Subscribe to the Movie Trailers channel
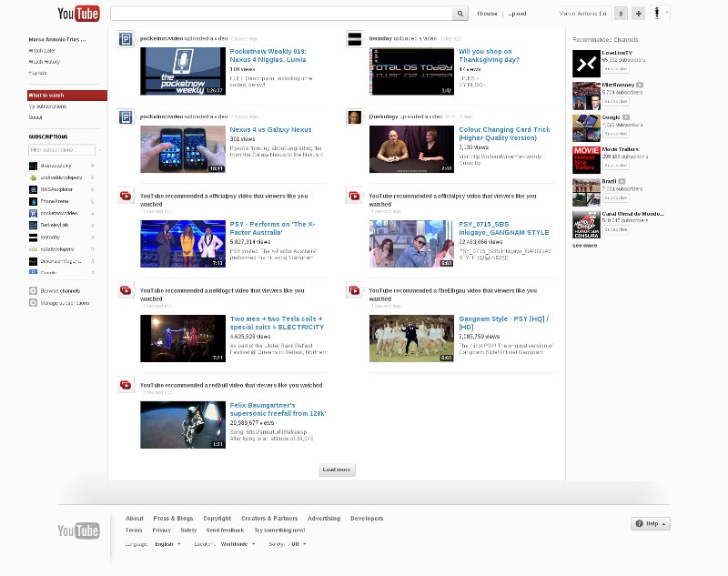The width and height of the screenshot is (728, 576). tap(616, 166)
